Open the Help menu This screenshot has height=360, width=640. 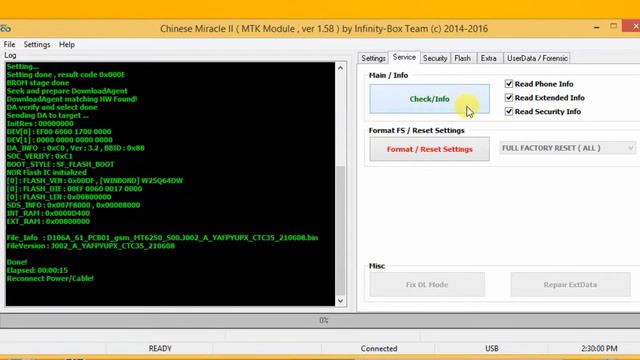[x=67, y=44]
